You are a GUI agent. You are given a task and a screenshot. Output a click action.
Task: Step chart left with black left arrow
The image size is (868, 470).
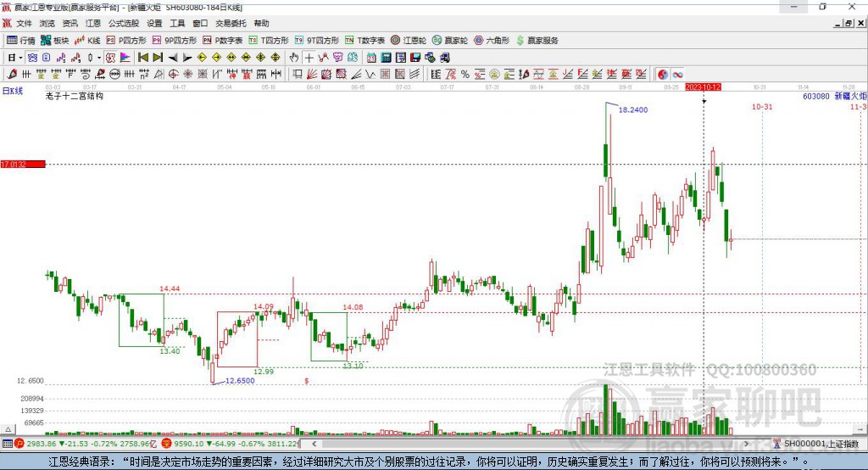point(173,58)
